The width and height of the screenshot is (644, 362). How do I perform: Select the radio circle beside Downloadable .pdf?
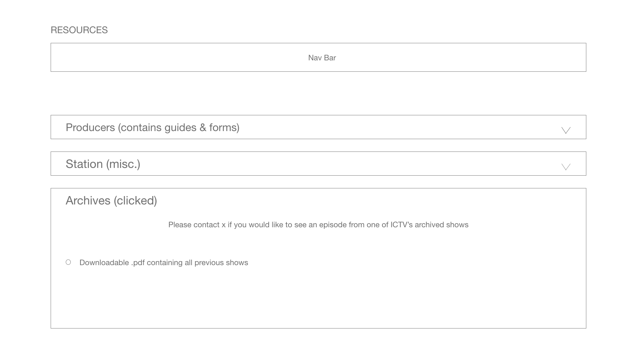tap(68, 262)
